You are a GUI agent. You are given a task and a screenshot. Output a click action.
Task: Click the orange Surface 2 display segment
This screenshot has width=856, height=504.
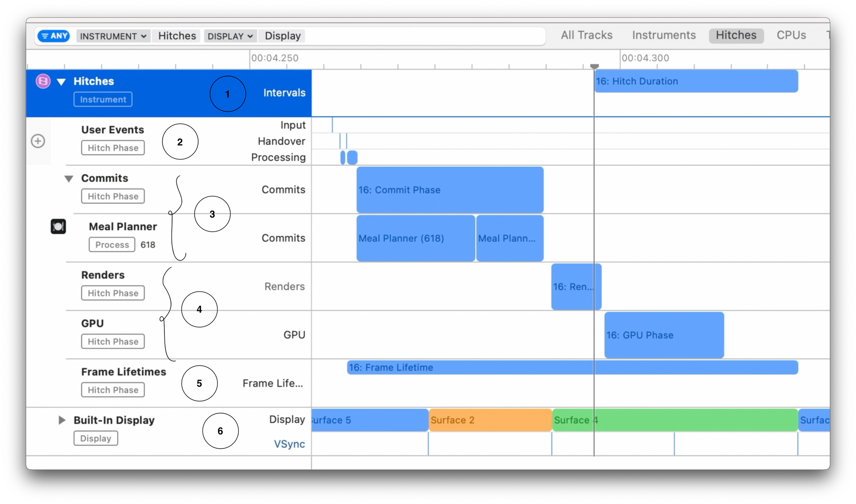click(x=490, y=420)
